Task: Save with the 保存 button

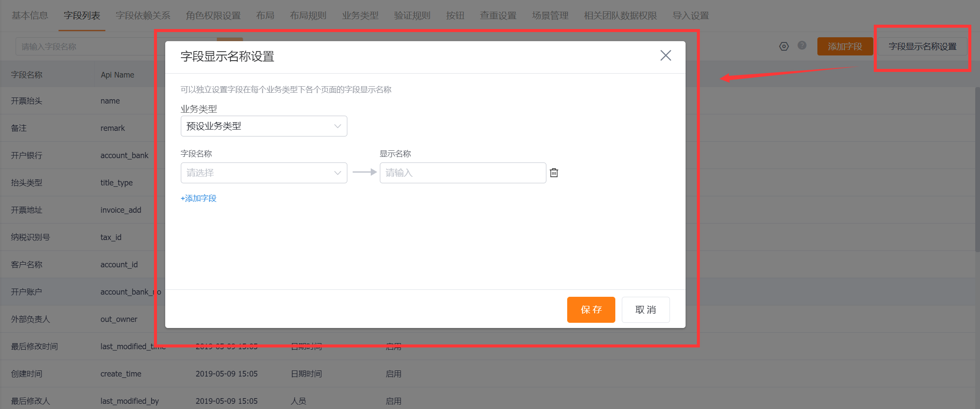Action: (x=591, y=310)
